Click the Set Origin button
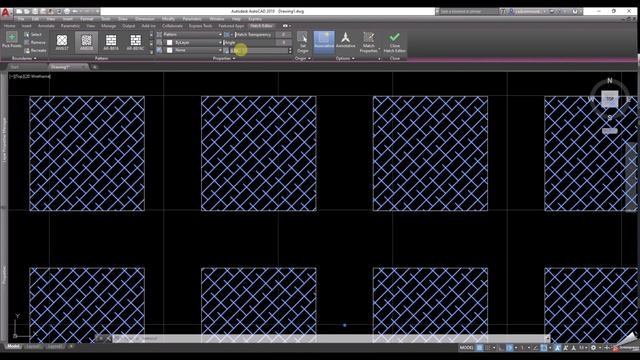Viewport: 640px width, 360px height. pos(302,42)
